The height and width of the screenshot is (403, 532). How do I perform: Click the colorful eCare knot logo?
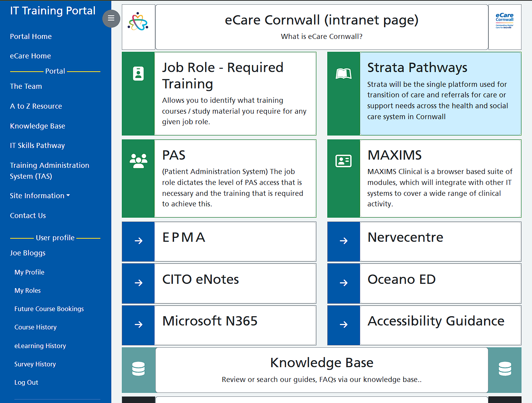coord(138,21)
